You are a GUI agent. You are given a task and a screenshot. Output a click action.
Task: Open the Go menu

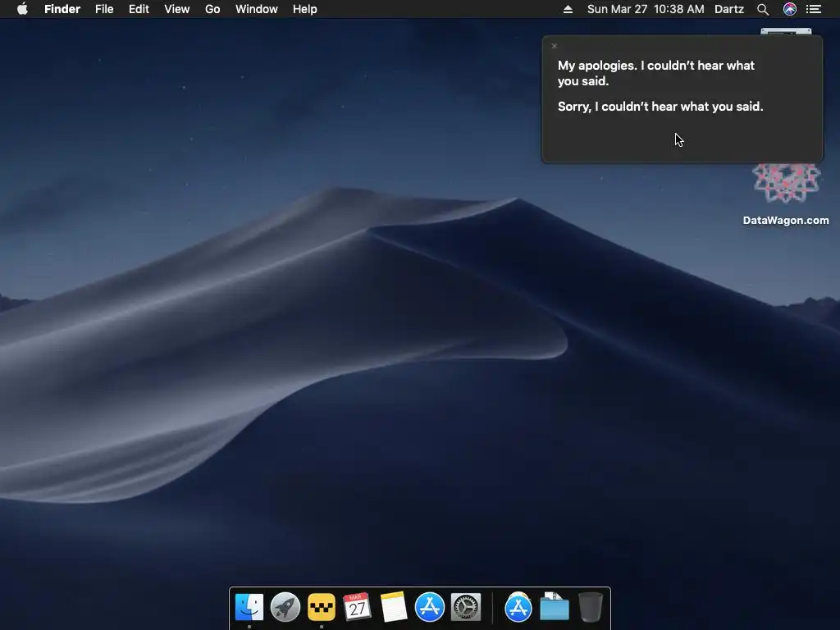(x=212, y=9)
